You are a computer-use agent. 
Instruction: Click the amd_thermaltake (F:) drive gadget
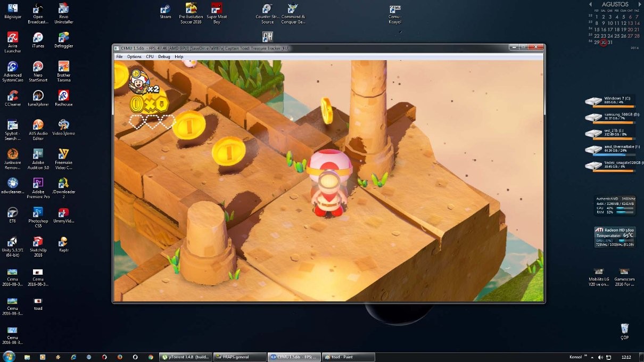[x=611, y=149]
